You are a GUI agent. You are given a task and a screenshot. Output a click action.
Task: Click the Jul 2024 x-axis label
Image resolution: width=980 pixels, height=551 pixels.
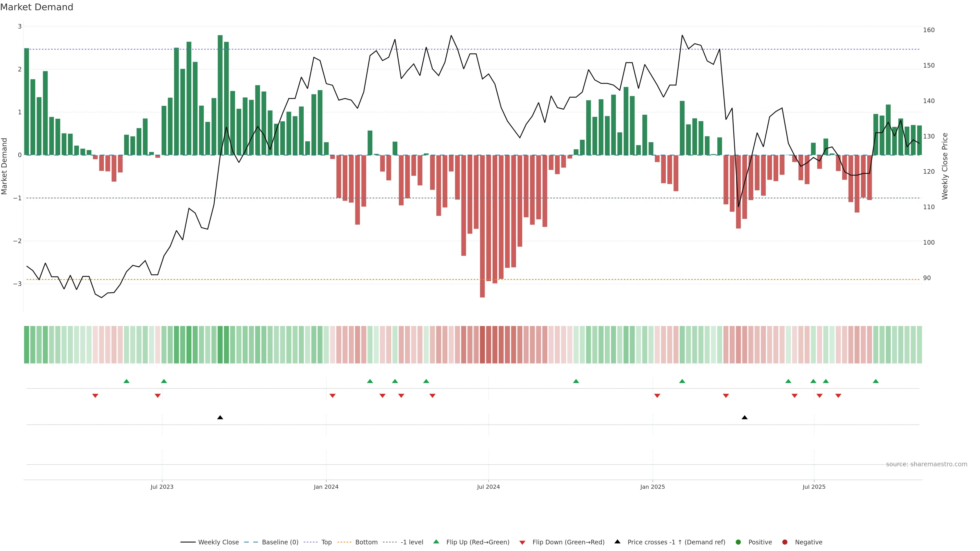488,487
